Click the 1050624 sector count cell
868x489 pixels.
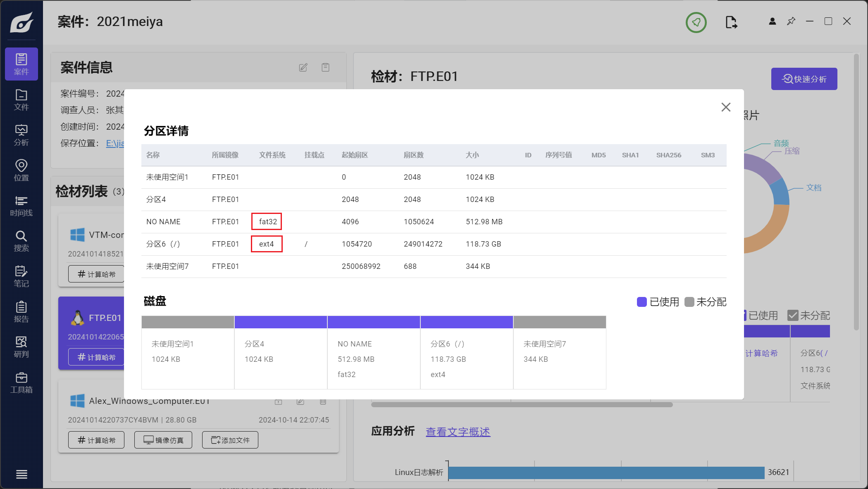pos(419,222)
